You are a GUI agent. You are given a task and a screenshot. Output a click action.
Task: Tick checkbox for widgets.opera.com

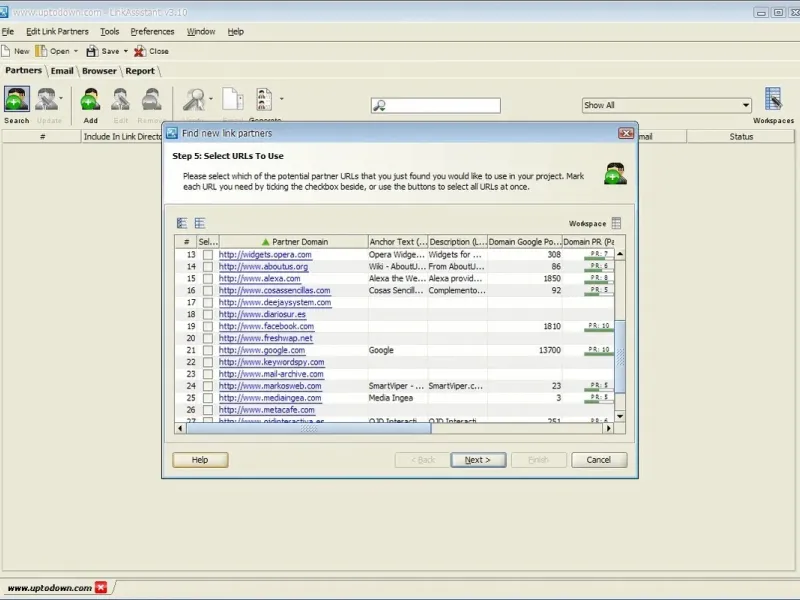tap(208, 255)
